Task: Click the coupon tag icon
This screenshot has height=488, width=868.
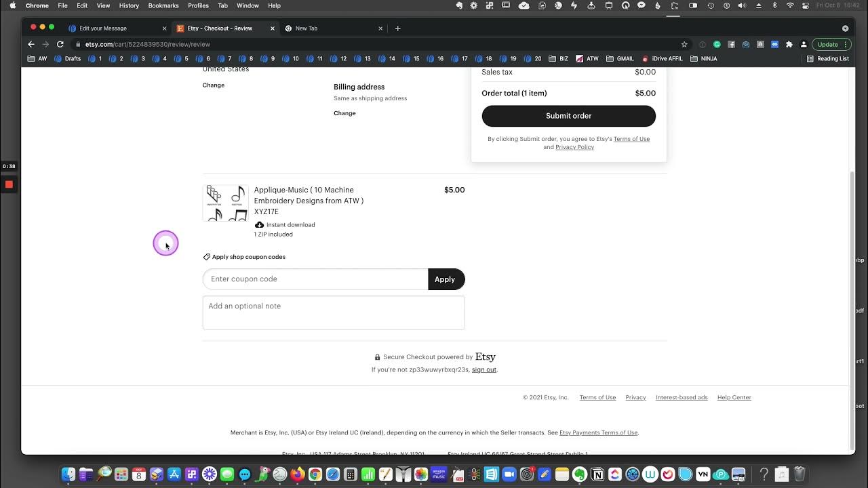Action: [207, 257]
